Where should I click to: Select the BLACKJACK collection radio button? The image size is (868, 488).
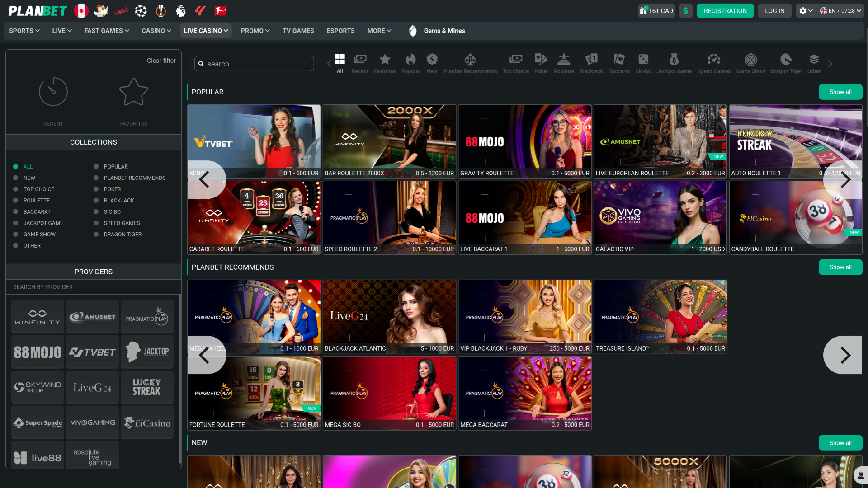[95, 200]
